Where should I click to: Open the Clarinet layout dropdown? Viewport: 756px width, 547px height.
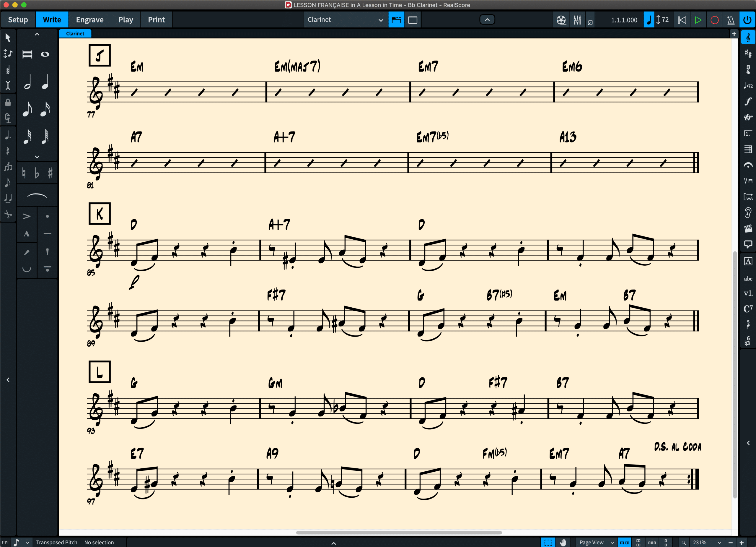(345, 20)
